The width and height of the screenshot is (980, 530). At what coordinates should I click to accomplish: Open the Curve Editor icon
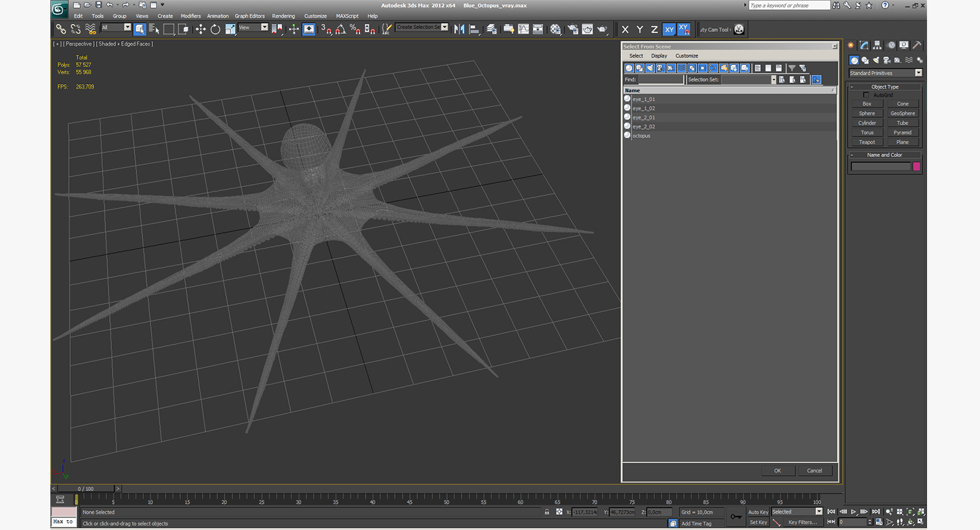(x=523, y=29)
